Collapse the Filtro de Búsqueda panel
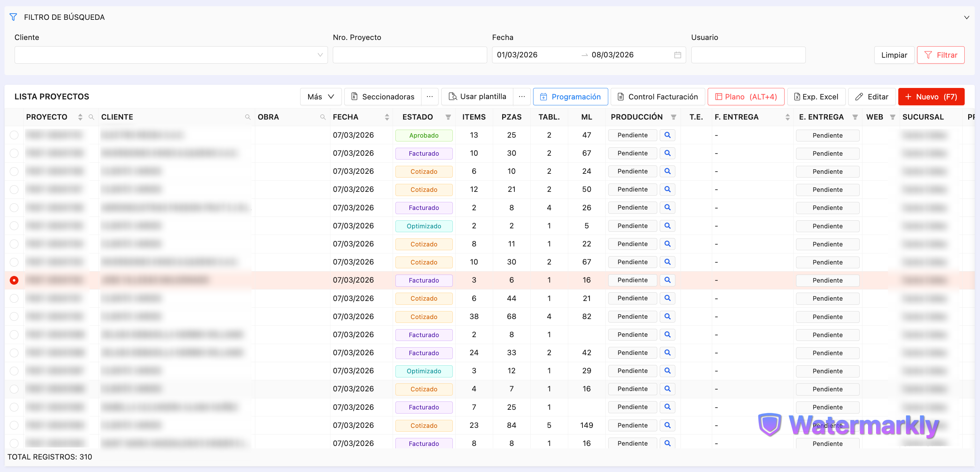 966,17
